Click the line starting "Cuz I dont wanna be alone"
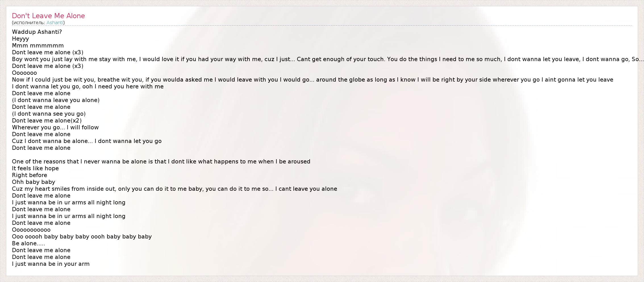This screenshot has height=282, width=644. 87,141
